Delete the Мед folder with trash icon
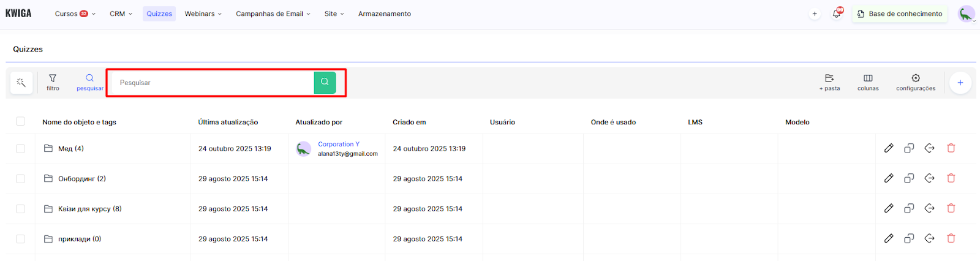Viewport: 980px width, 261px height. click(x=951, y=148)
